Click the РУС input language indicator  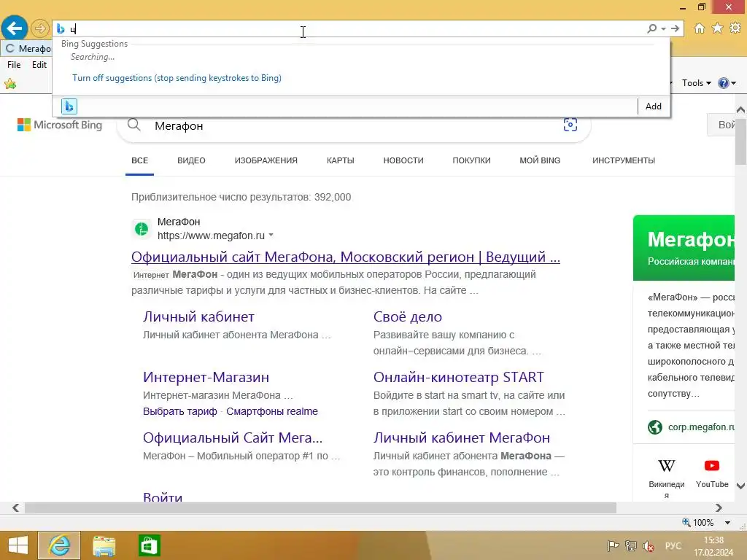tap(673, 545)
